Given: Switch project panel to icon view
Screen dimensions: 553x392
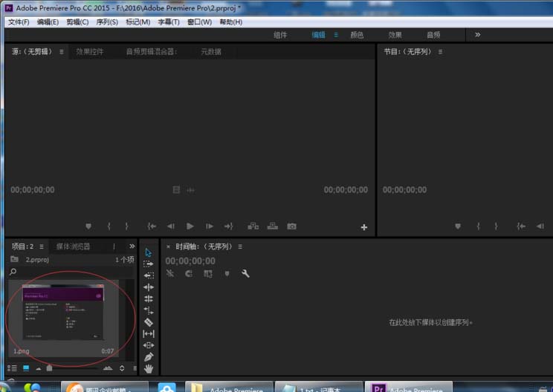Looking at the screenshot, I should 26,368.
